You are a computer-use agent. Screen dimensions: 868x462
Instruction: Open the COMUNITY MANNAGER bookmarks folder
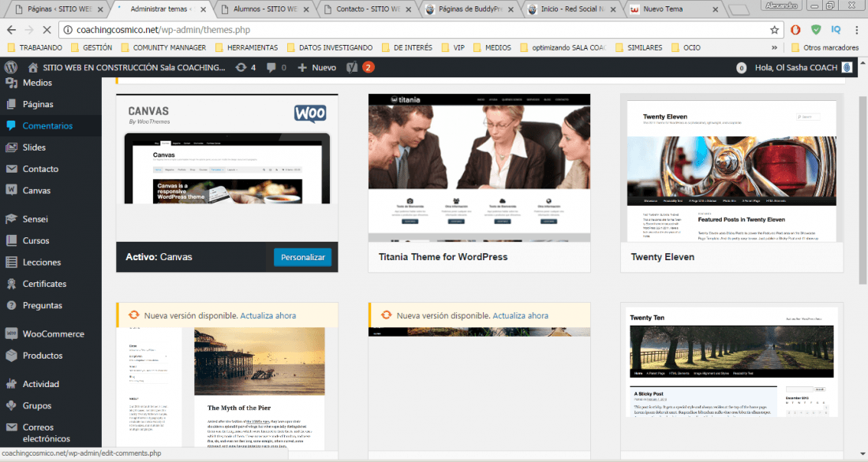[163, 47]
